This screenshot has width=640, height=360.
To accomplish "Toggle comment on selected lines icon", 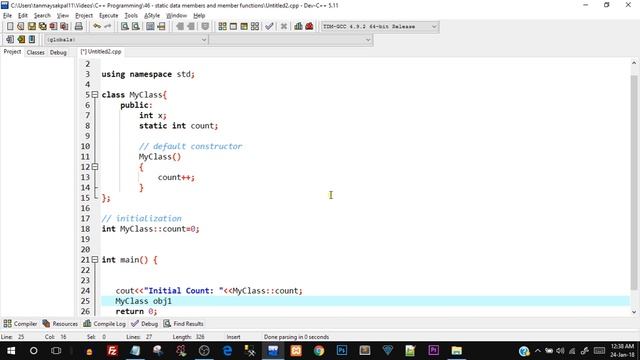I will (x=205, y=27).
